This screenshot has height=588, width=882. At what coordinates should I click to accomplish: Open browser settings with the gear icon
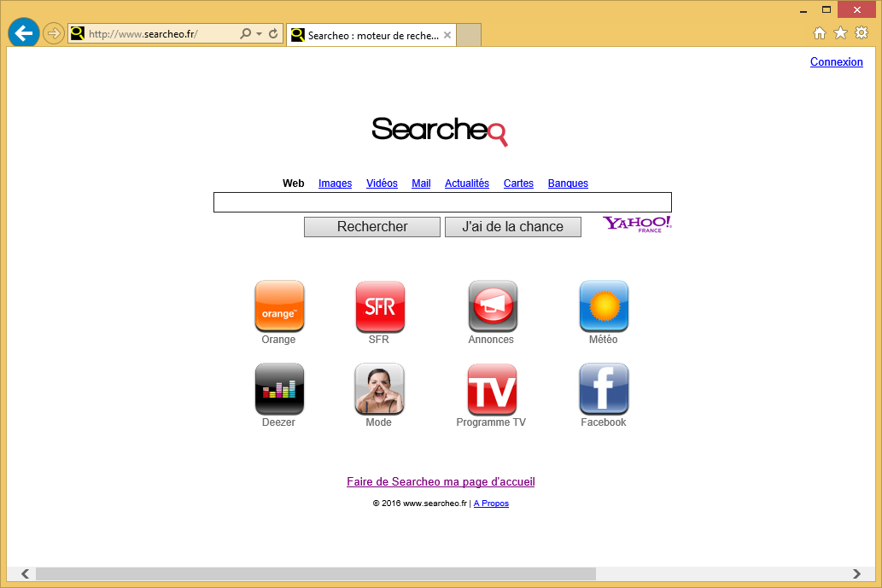tap(861, 32)
